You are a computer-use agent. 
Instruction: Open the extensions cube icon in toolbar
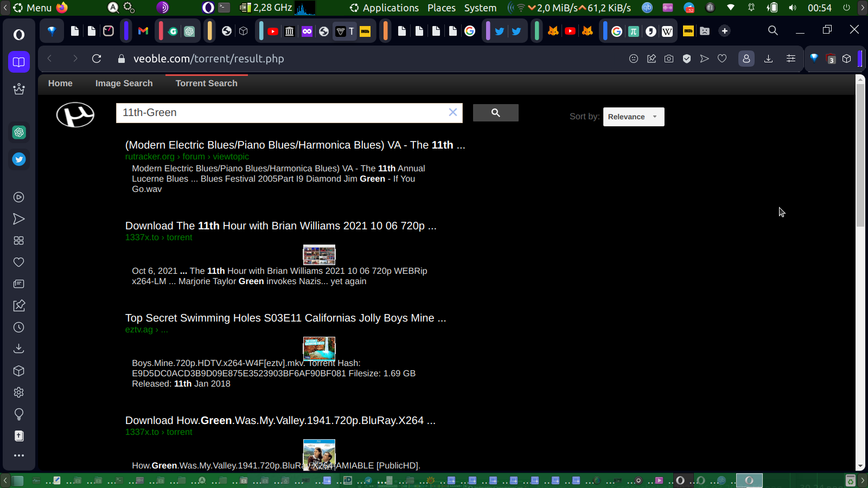pos(847,59)
